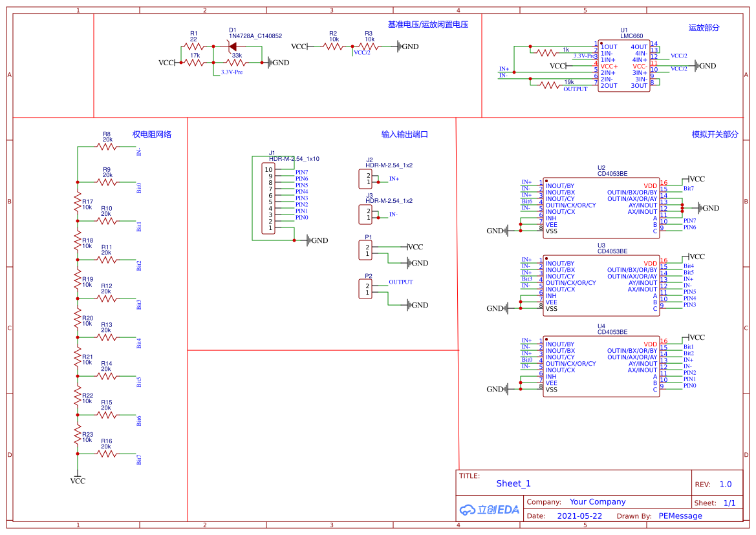Click the 4OUT pin label on U1
Viewport: 756px width, 535px height.
(x=640, y=47)
